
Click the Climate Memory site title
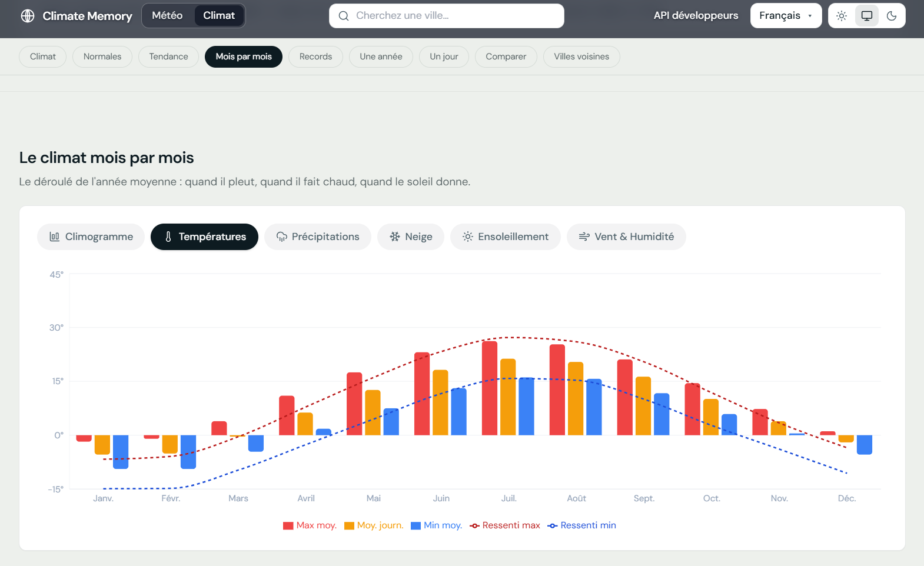click(x=87, y=16)
